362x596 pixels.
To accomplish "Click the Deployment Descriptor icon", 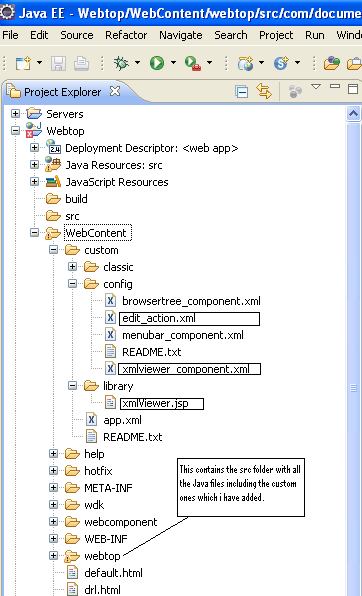I will (53, 147).
